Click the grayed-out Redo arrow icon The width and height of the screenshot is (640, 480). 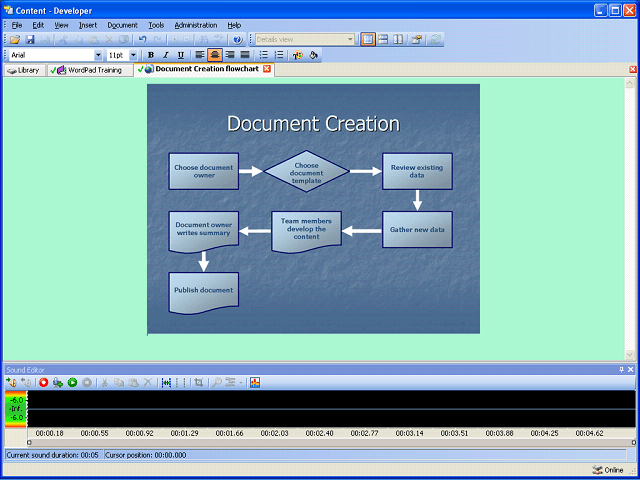158,40
